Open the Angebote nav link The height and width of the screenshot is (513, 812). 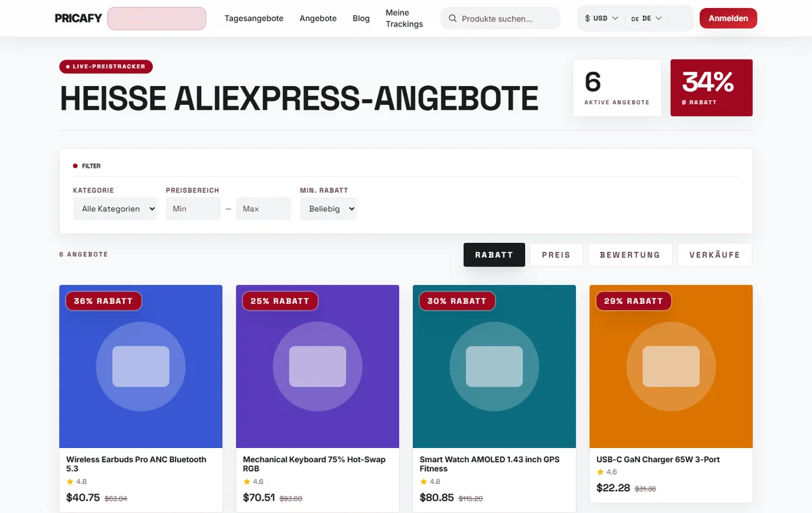tap(318, 18)
